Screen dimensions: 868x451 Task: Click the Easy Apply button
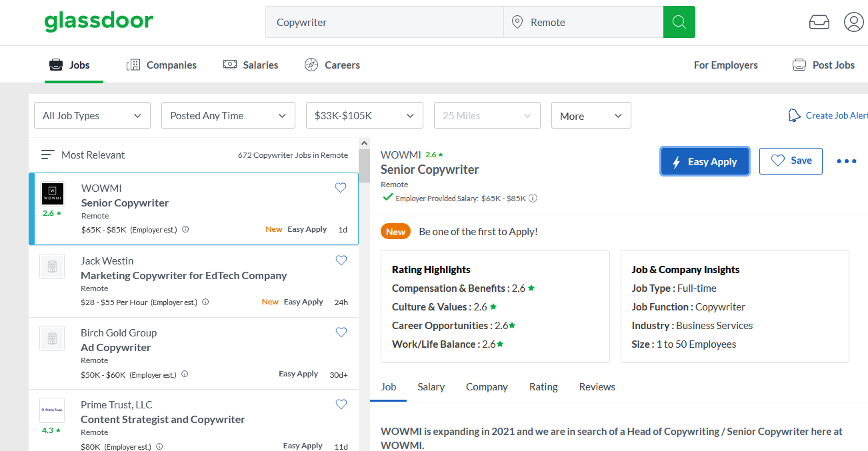point(705,161)
